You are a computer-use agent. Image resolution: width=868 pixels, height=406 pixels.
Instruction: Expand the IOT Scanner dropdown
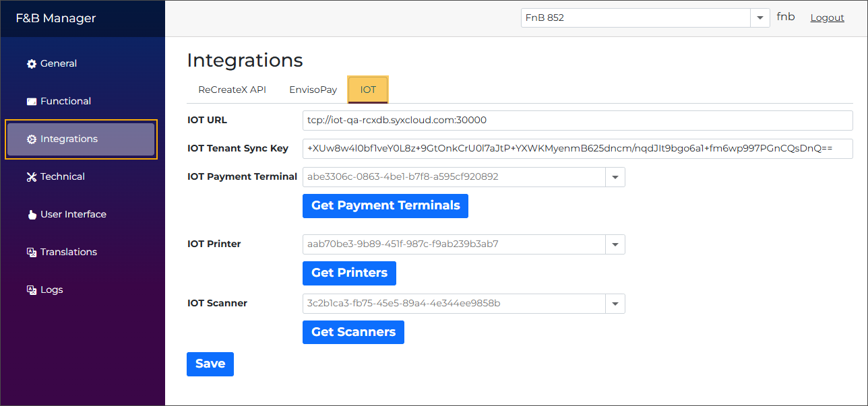coord(615,304)
